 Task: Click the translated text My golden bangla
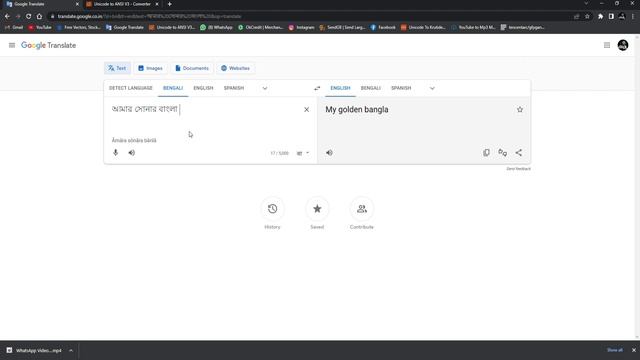[357, 109]
